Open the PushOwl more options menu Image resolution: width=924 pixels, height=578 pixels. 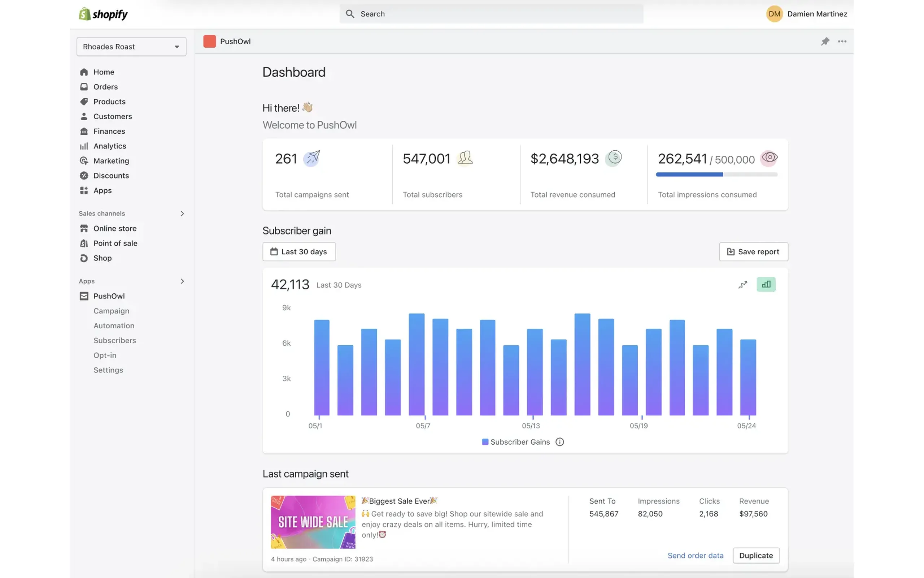842,41
